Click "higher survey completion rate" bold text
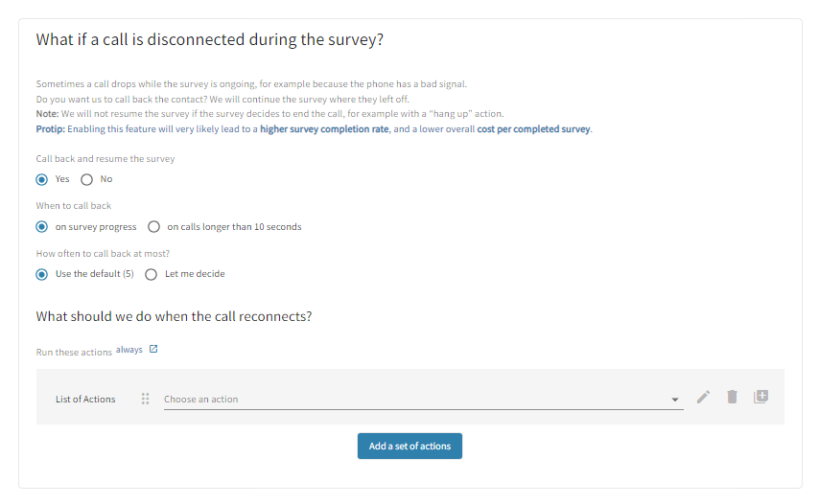Viewport: 819px width, 504px height. pyautogui.click(x=324, y=129)
